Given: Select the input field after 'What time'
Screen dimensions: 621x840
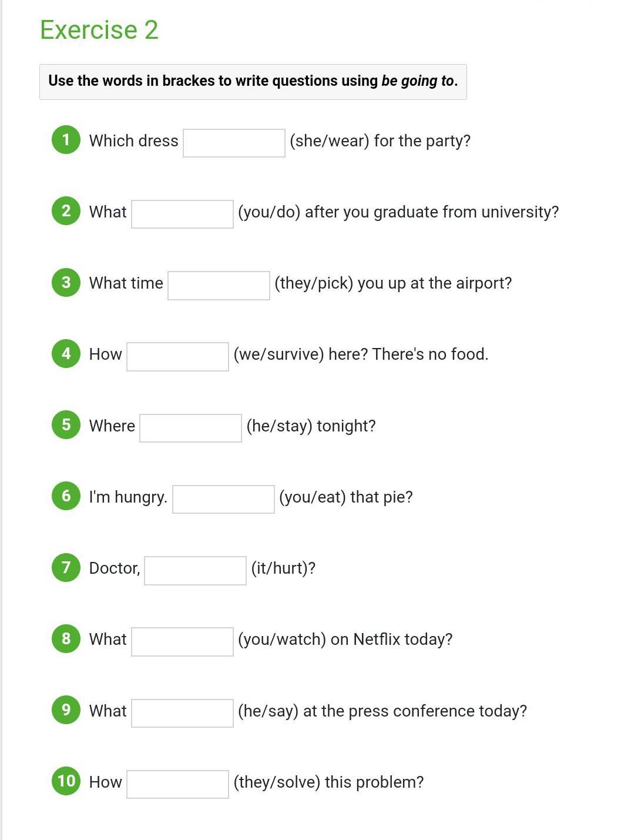Looking at the screenshot, I should tap(219, 285).
